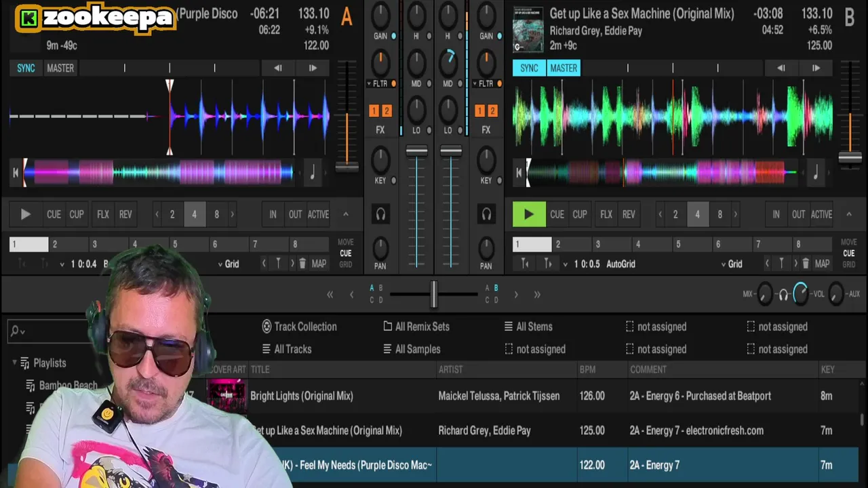Enable REV reverse on Deck B

629,214
